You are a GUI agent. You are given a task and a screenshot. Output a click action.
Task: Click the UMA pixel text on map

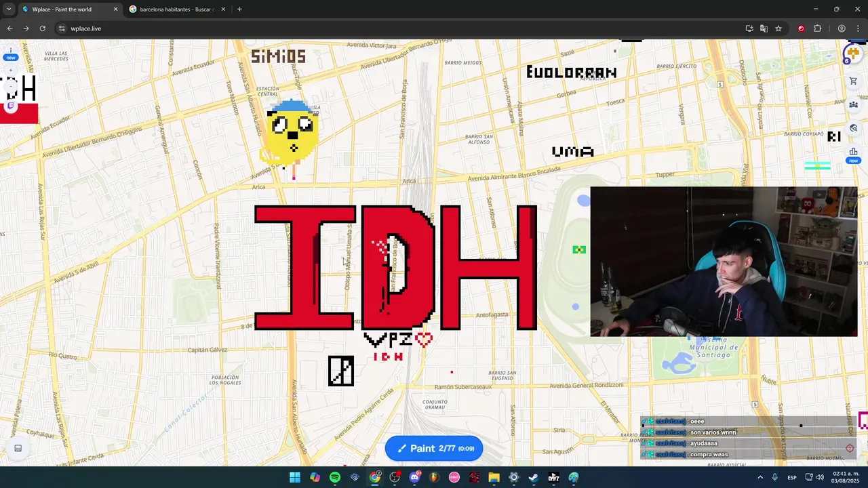tap(573, 152)
